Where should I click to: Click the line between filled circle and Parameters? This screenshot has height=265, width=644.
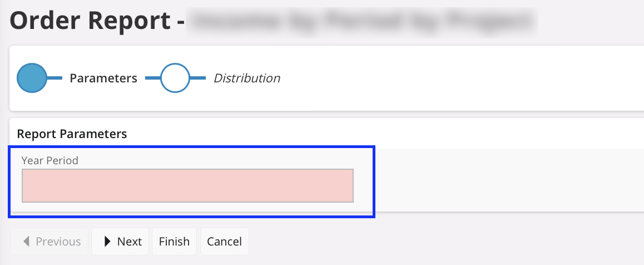click(55, 78)
